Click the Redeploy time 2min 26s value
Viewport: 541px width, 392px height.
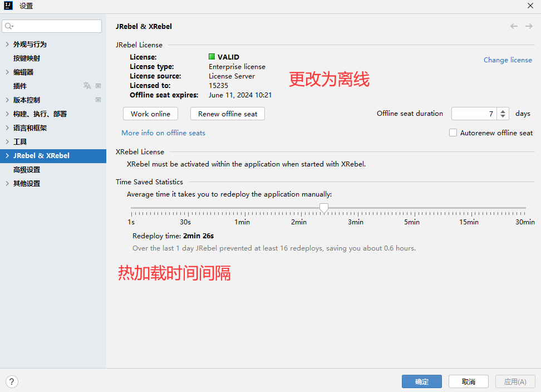pos(198,236)
